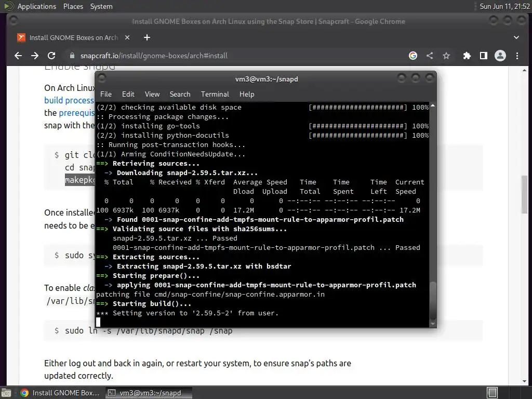Click terminal scrollbar down arrow

tap(433, 324)
